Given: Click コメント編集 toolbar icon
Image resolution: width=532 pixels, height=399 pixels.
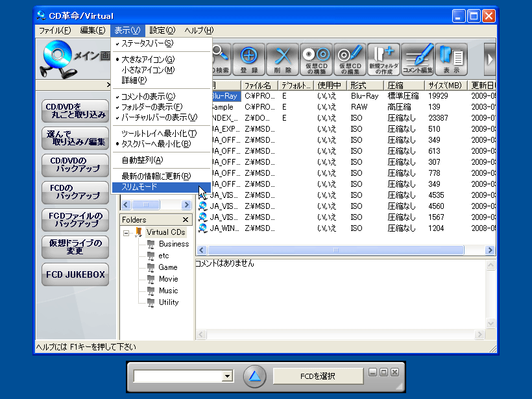Looking at the screenshot, I should tap(417, 60).
